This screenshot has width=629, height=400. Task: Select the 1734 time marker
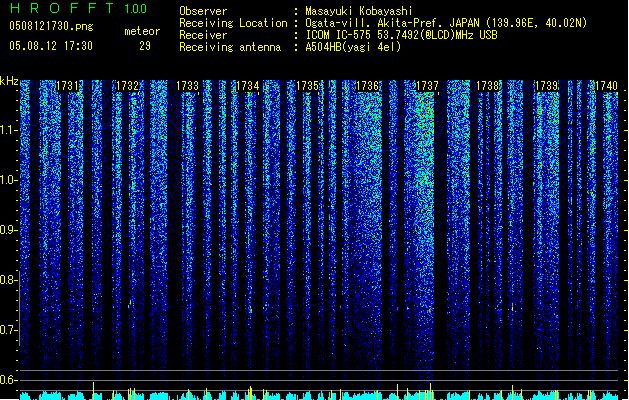[x=248, y=86]
